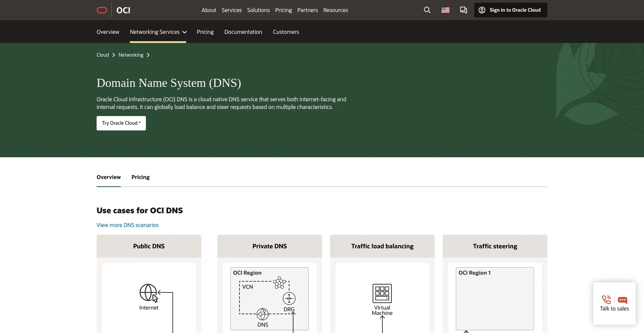Click the Sign in to Oracle Cloud button
The image size is (644, 333).
tap(511, 10)
